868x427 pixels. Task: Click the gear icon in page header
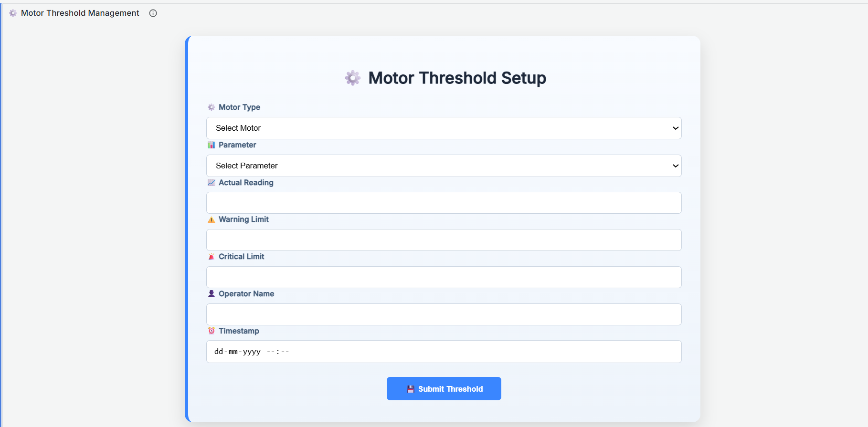click(13, 13)
